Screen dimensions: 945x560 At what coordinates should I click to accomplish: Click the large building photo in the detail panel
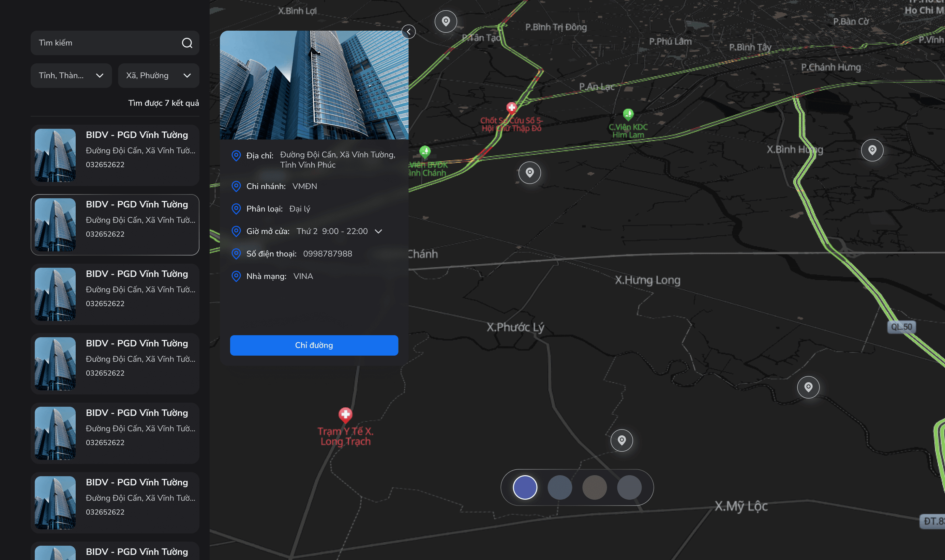(x=314, y=85)
